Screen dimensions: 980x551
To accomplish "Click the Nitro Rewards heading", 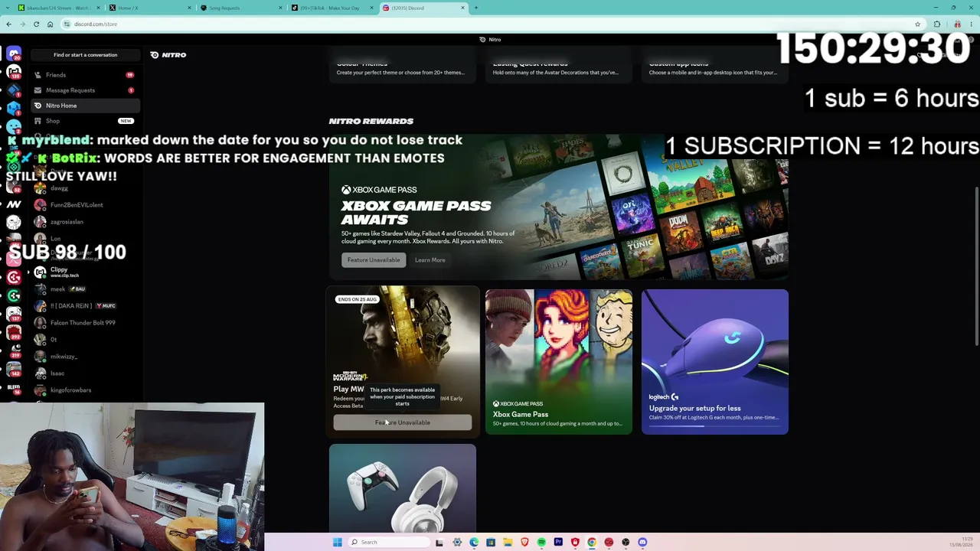I will [x=371, y=121].
